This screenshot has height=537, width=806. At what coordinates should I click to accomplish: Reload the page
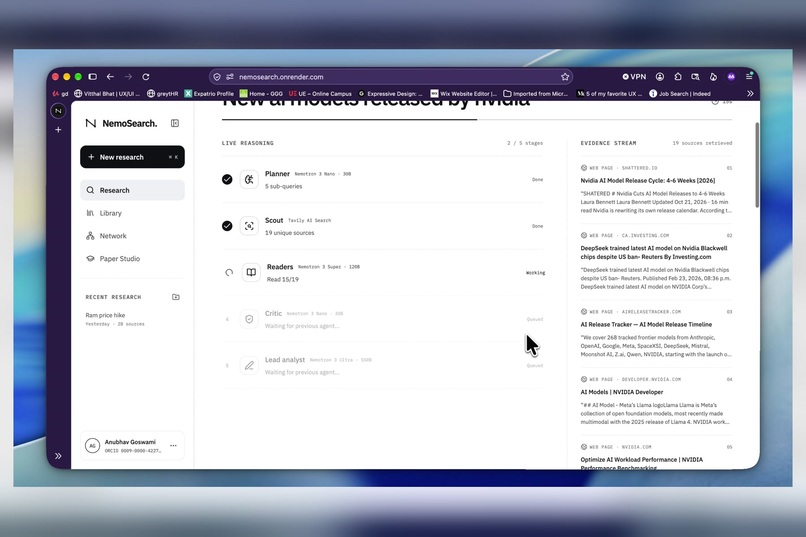pos(146,77)
